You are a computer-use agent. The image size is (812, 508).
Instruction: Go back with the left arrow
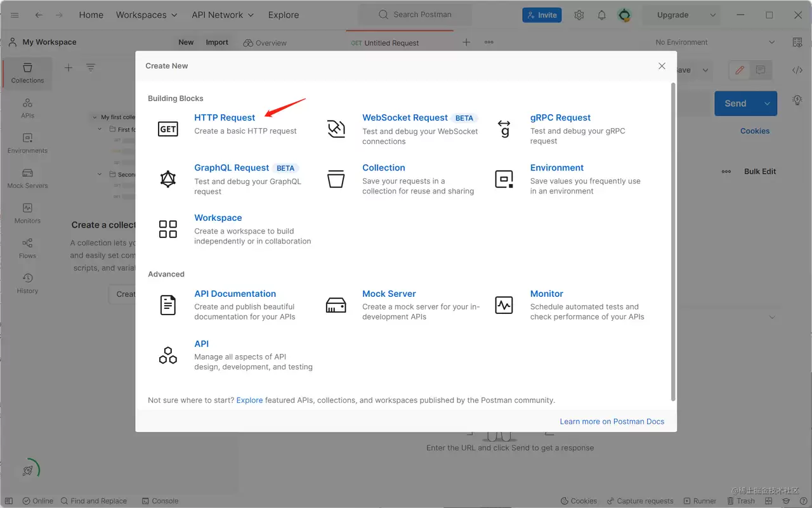[x=39, y=15]
